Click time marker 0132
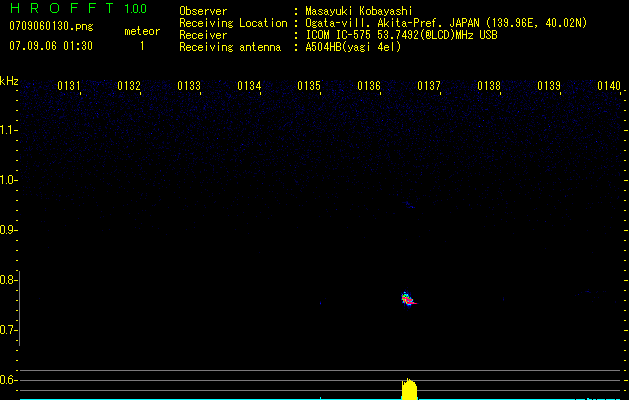 (x=129, y=86)
